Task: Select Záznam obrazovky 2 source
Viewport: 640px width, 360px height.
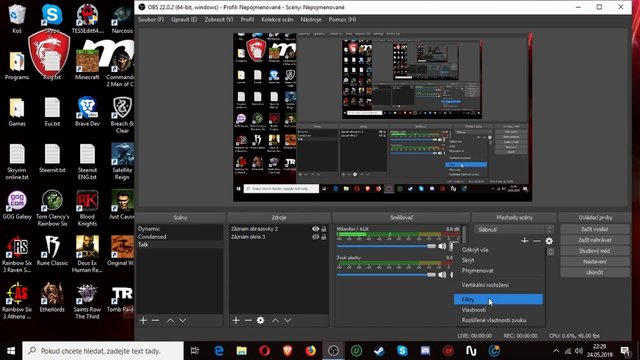Action: point(254,229)
